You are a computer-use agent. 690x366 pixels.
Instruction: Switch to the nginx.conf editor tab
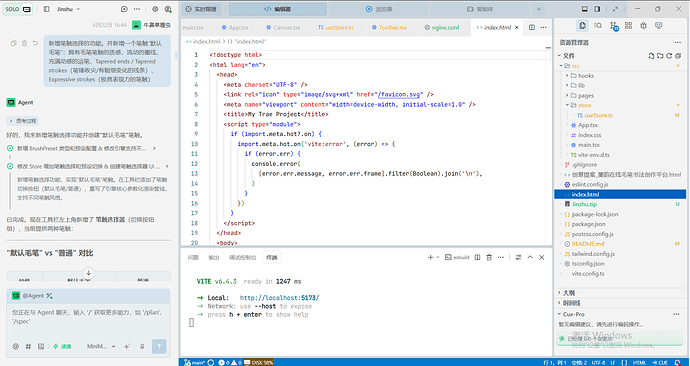click(x=442, y=27)
